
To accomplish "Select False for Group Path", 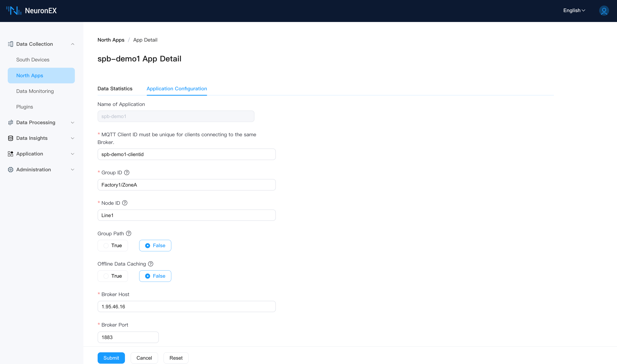I will [155, 246].
